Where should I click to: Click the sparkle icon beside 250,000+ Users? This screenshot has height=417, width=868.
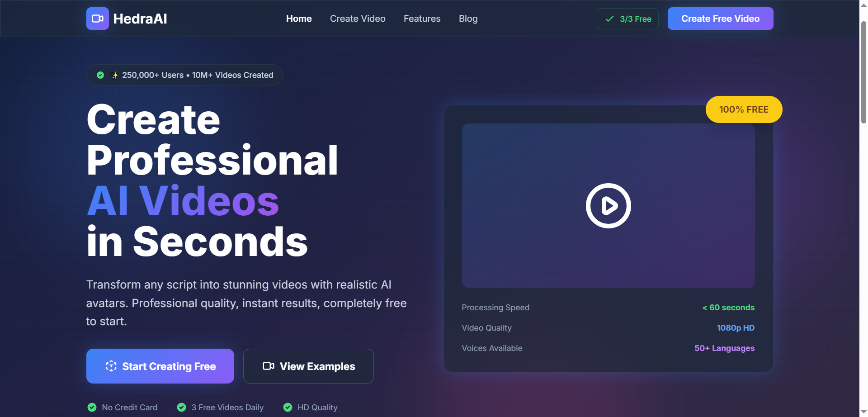tap(114, 75)
